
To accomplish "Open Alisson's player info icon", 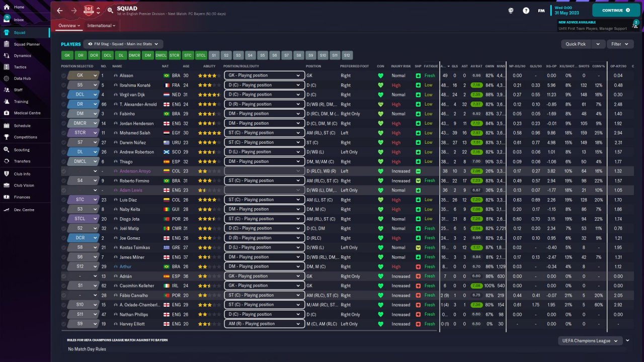I will [x=116, y=75].
